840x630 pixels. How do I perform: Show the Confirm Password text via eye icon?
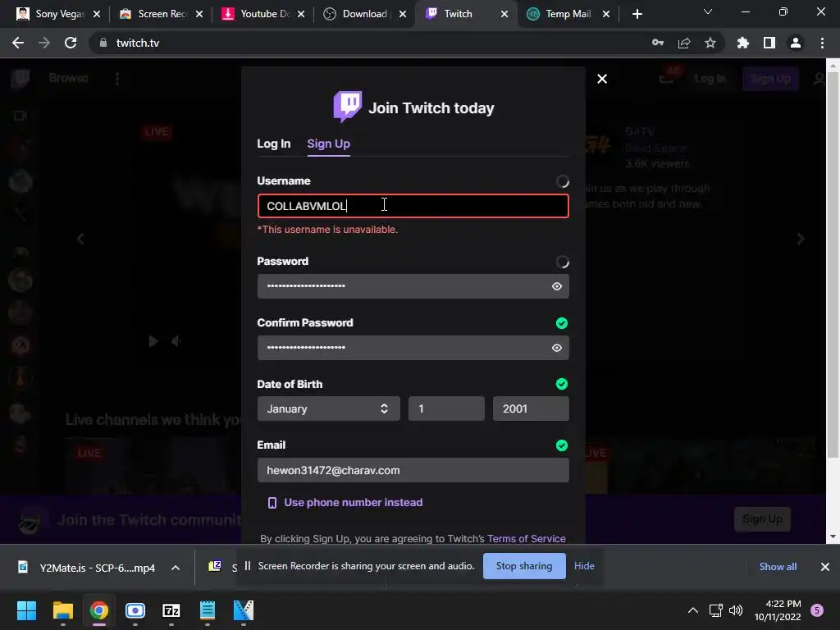(x=557, y=348)
